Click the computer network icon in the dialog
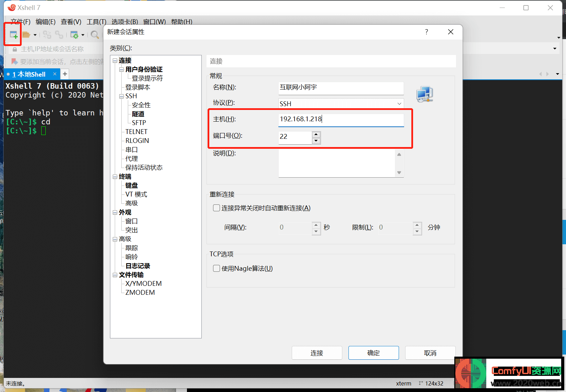Image resolution: width=566 pixels, height=392 pixels. pyautogui.click(x=425, y=94)
